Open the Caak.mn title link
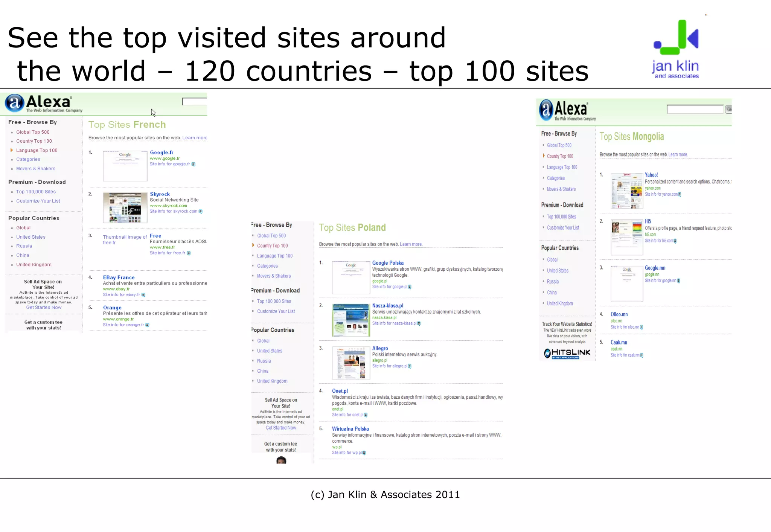771x532 pixels. [619, 342]
